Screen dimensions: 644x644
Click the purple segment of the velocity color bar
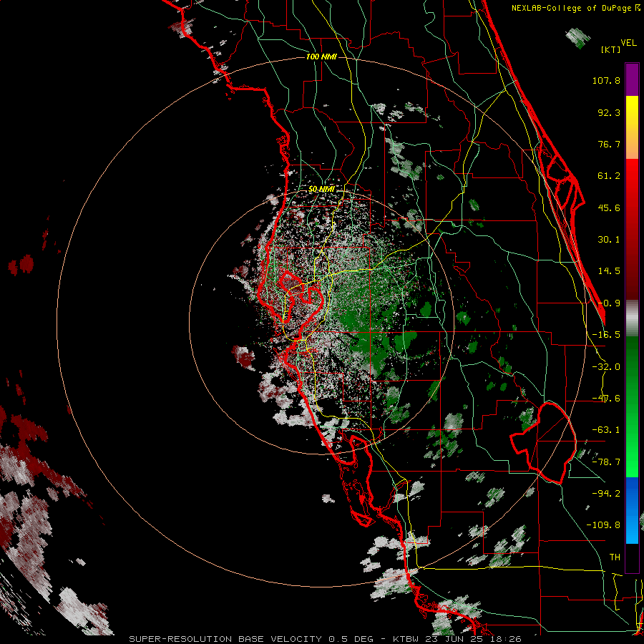[632, 79]
